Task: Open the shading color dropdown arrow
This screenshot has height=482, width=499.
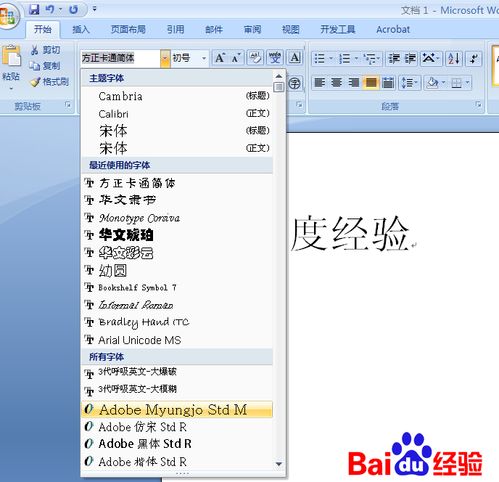Action: coord(444,82)
